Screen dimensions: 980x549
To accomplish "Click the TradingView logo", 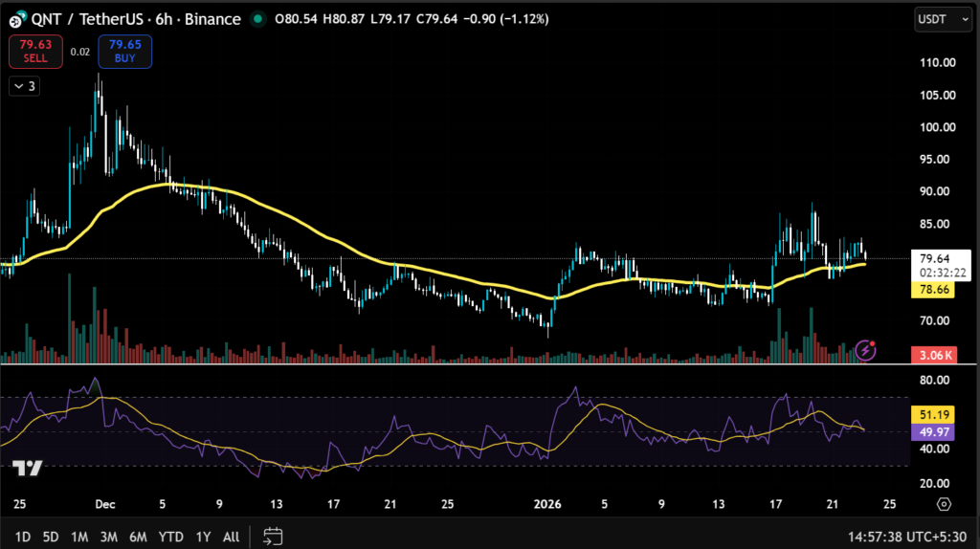I will tap(28, 468).
